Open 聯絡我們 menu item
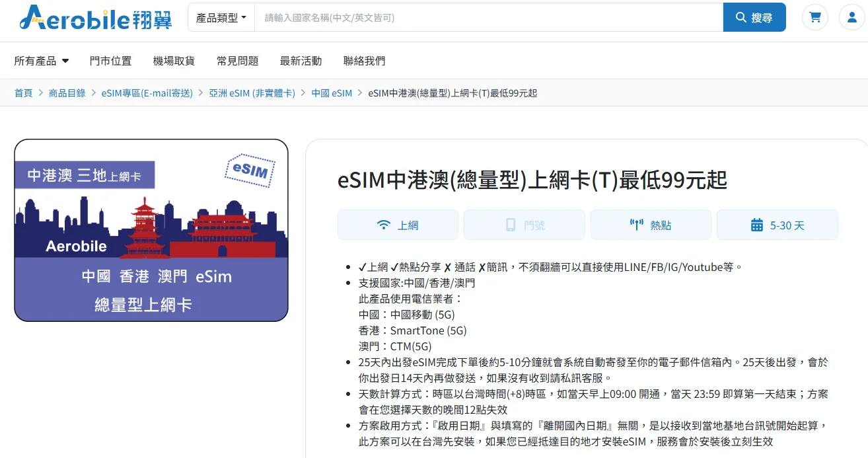 click(364, 61)
